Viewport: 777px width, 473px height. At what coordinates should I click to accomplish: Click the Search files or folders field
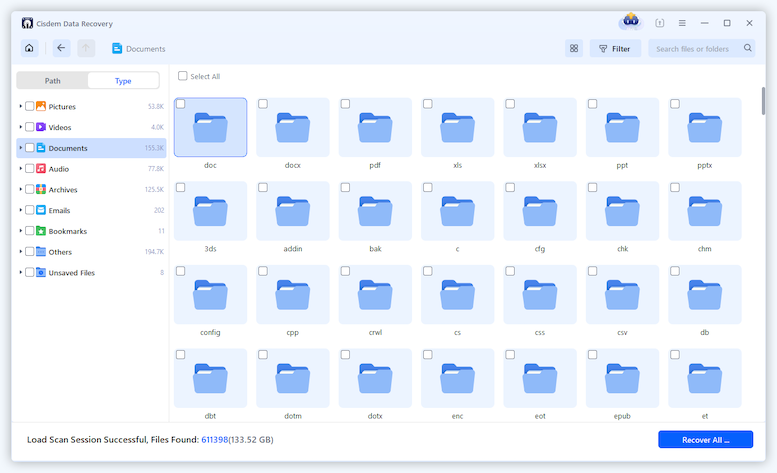click(695, 48)
